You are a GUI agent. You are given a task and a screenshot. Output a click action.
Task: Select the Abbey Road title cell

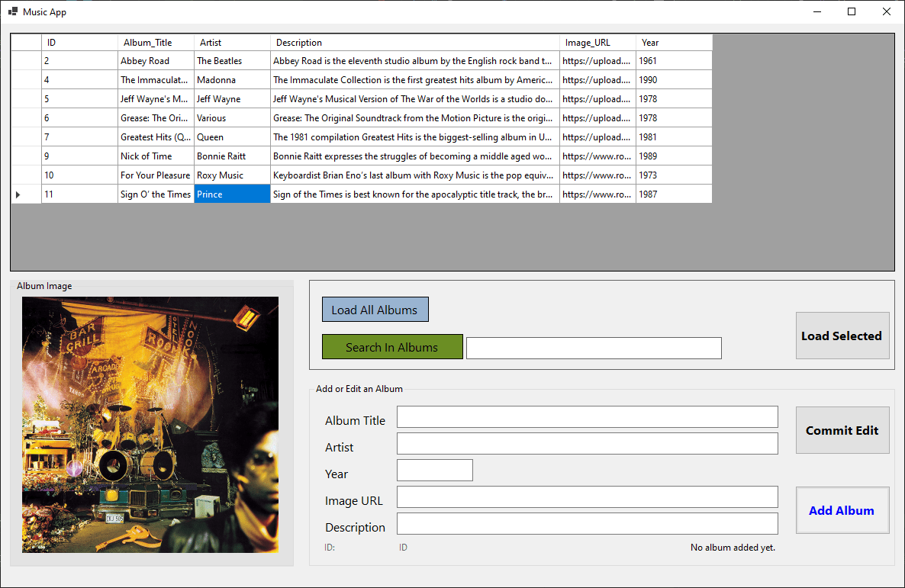(156, 60)
